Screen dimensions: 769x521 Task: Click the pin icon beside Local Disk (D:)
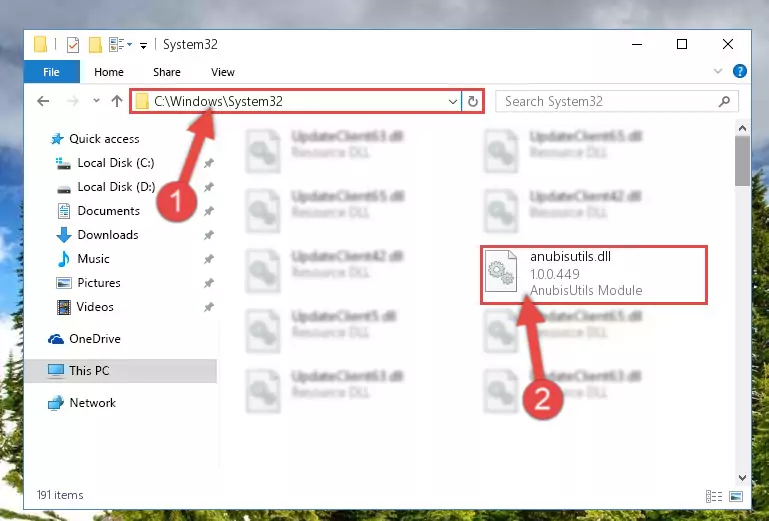pyautogui.click(x=209, y=187)
